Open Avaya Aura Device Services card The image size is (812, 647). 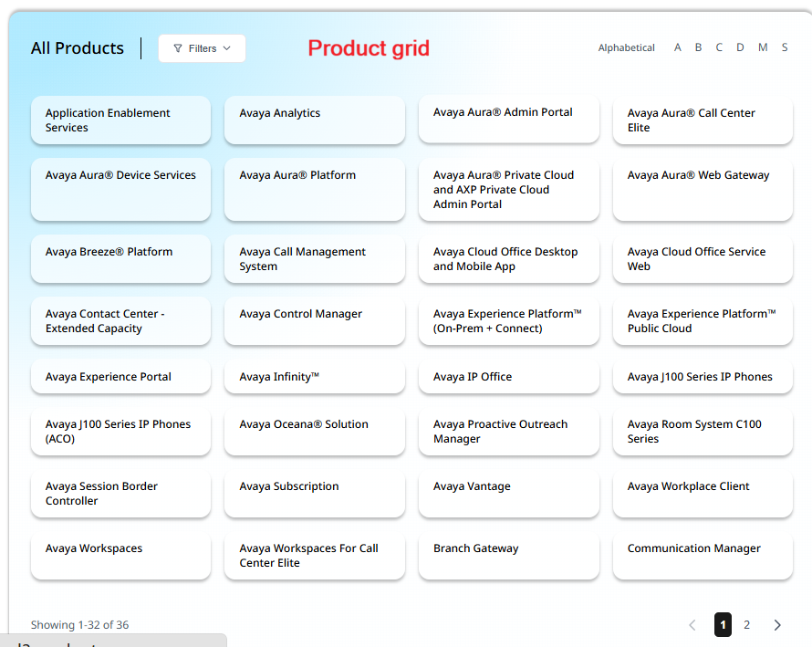pos(120,190)
